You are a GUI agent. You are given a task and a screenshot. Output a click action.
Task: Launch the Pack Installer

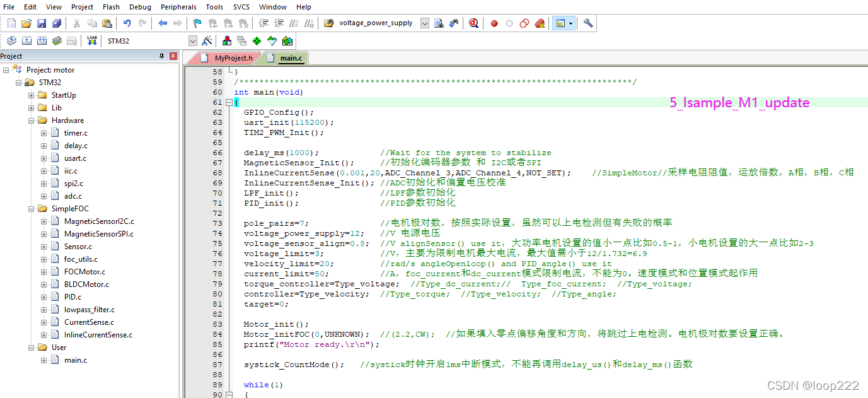coord(287,41)
